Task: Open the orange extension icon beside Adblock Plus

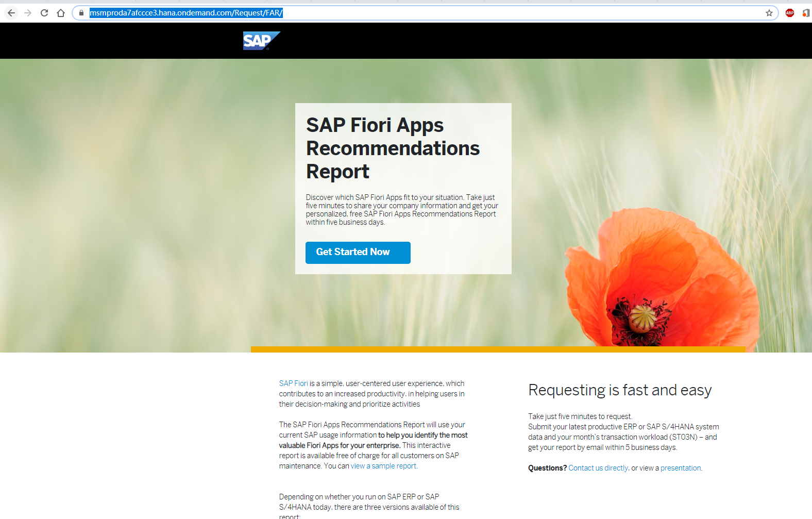Action: [x=806, y=13]
